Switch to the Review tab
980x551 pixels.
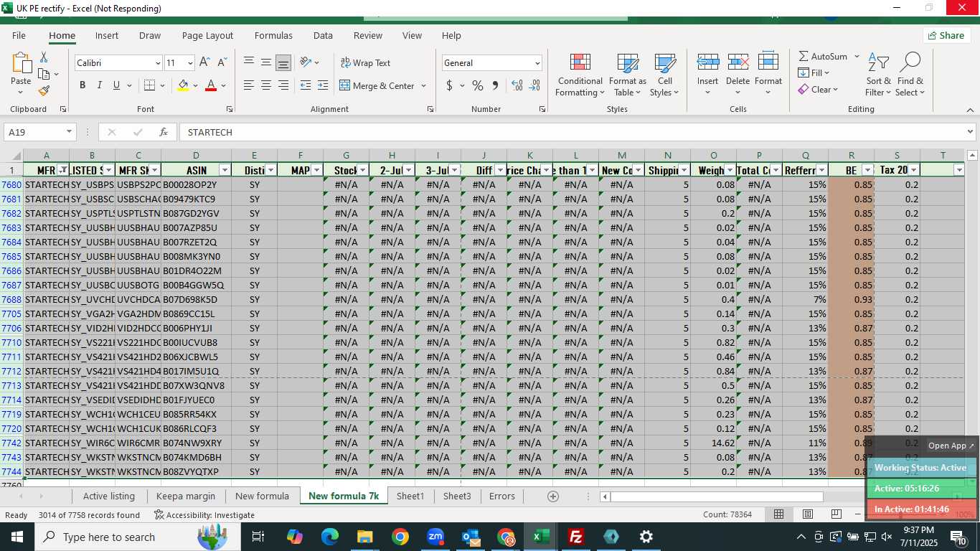[x=367, y=35]
